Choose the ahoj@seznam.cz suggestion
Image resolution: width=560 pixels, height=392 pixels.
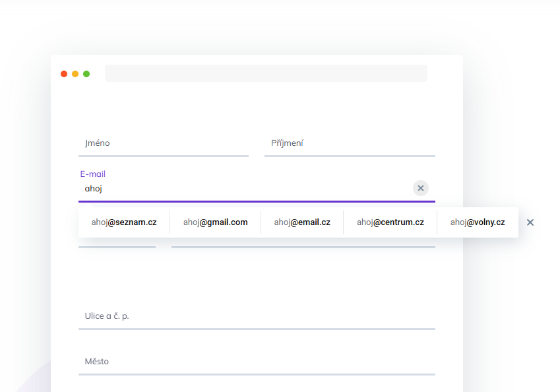[x=124, y=222]
